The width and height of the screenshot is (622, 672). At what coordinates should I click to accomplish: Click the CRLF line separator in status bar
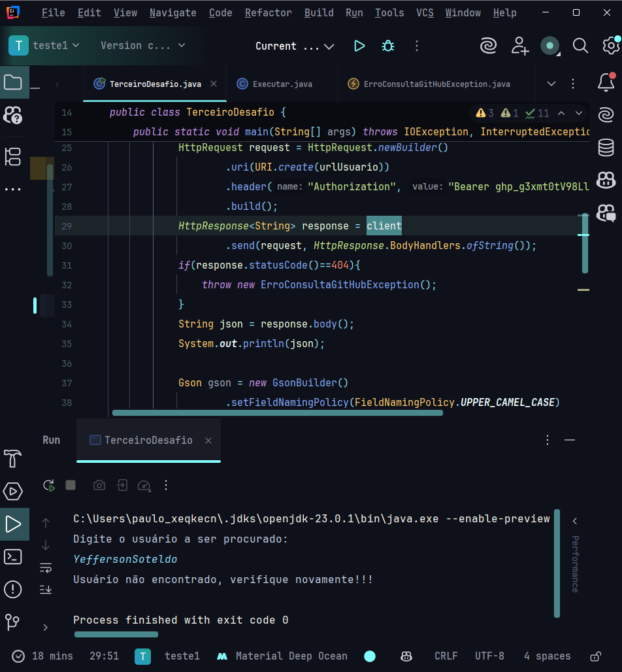[x=446, y=656]
